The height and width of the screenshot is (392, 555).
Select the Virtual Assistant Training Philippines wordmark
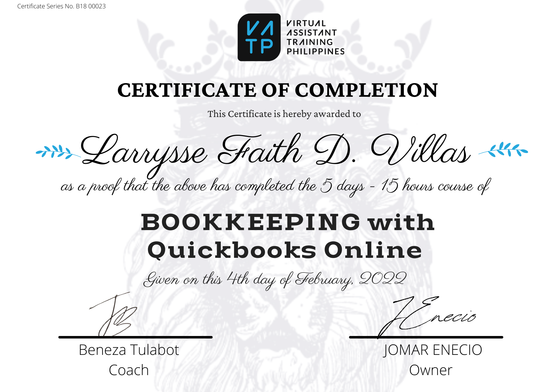click(x=314, y=36)
